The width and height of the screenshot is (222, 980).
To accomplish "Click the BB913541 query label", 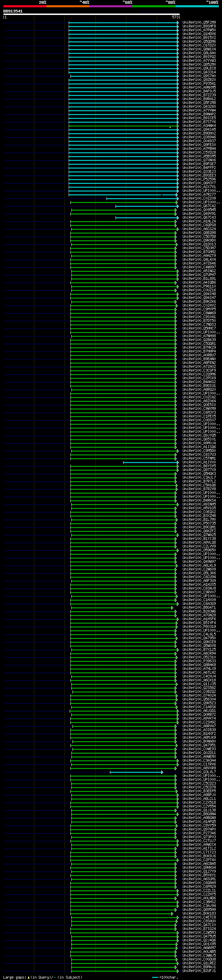I will tap(13, 11).
